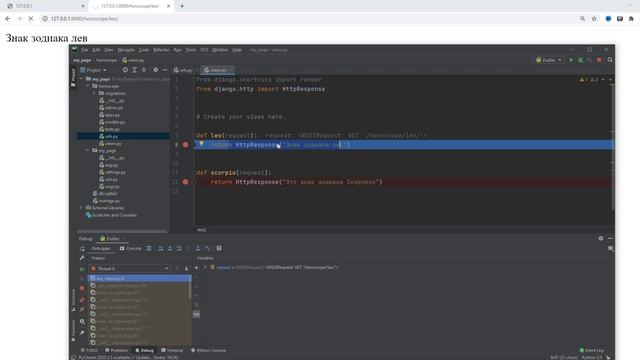Expand the request variable in Variables
Viewport: 640px width, 360px height.
205,267
